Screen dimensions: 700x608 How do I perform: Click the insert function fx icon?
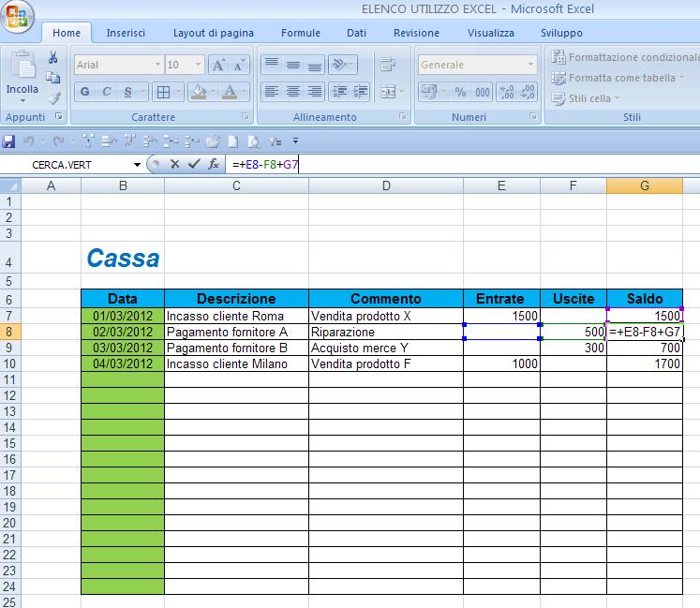(x=214, y=164)
